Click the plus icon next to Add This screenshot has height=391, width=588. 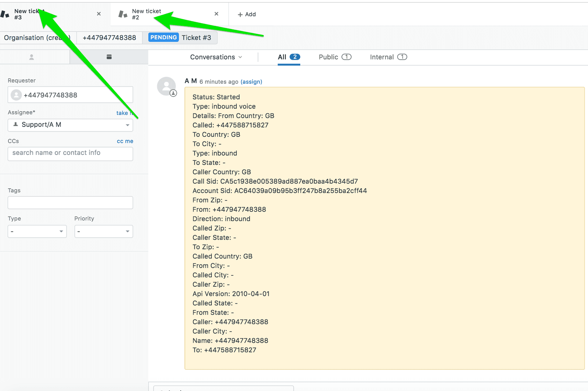239,14
